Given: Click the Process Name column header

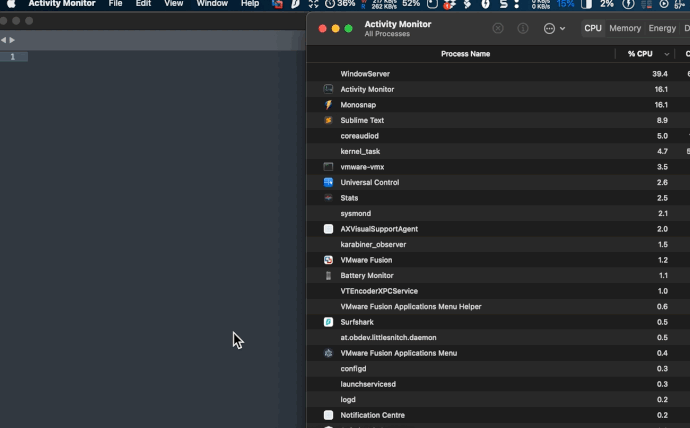Looking at the screenshot, I should 465,54.
